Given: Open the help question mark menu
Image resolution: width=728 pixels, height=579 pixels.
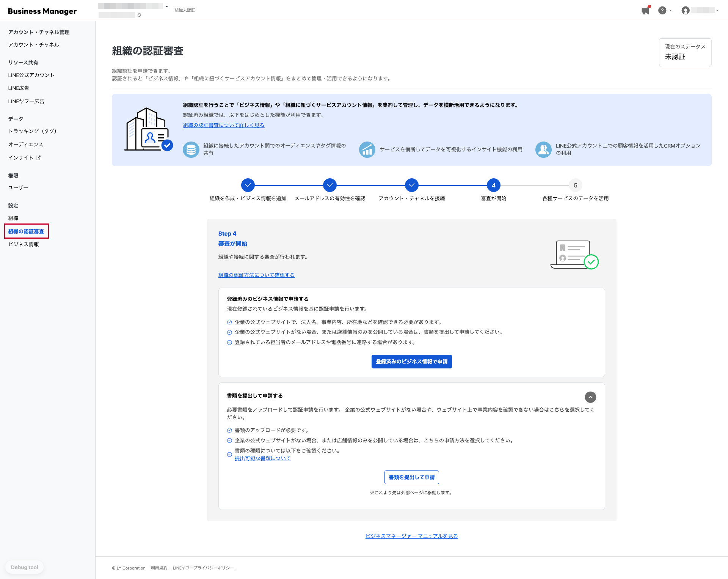Looking at the screenshot, I should click(662, 11).
